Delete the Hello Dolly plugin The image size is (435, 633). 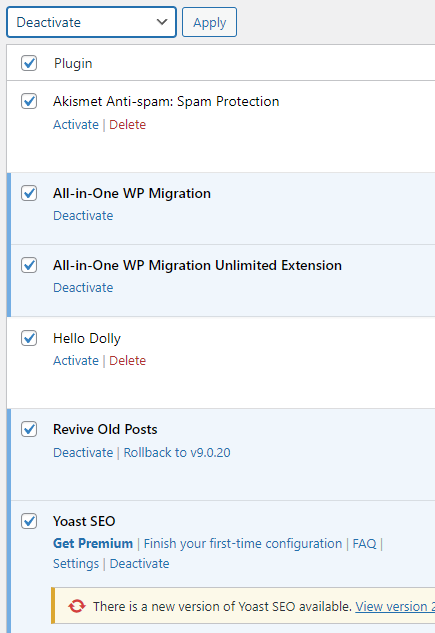[128, 361]
